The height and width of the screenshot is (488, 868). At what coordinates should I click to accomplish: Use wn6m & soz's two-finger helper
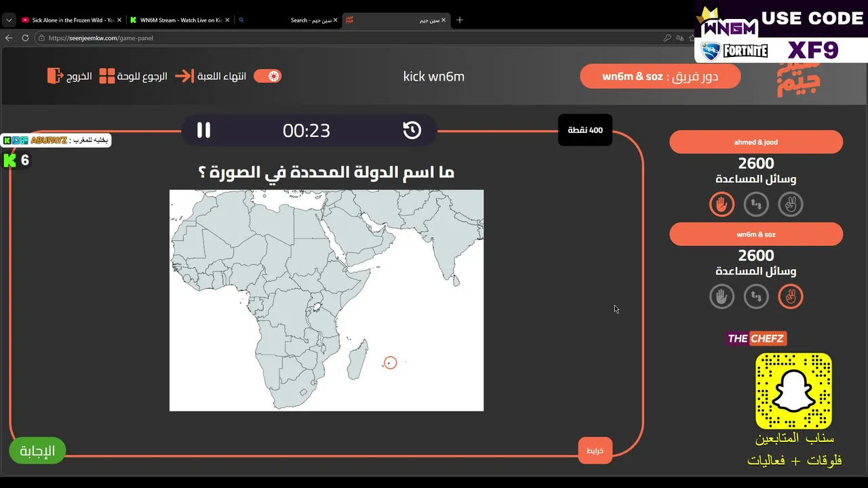click(791, 296)
